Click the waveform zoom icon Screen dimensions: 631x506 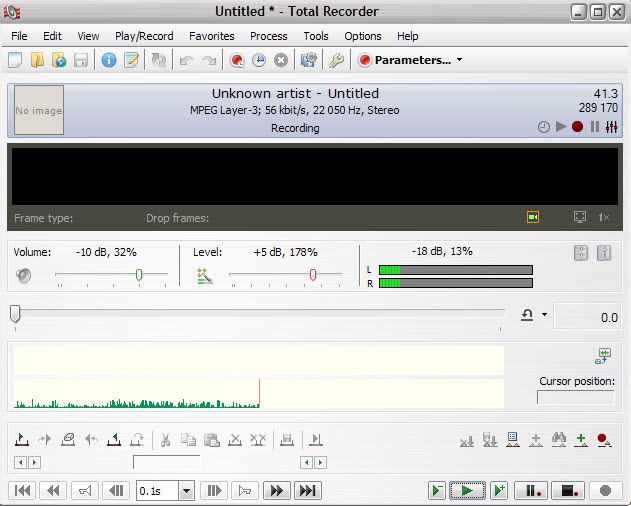tap(603, 356)
